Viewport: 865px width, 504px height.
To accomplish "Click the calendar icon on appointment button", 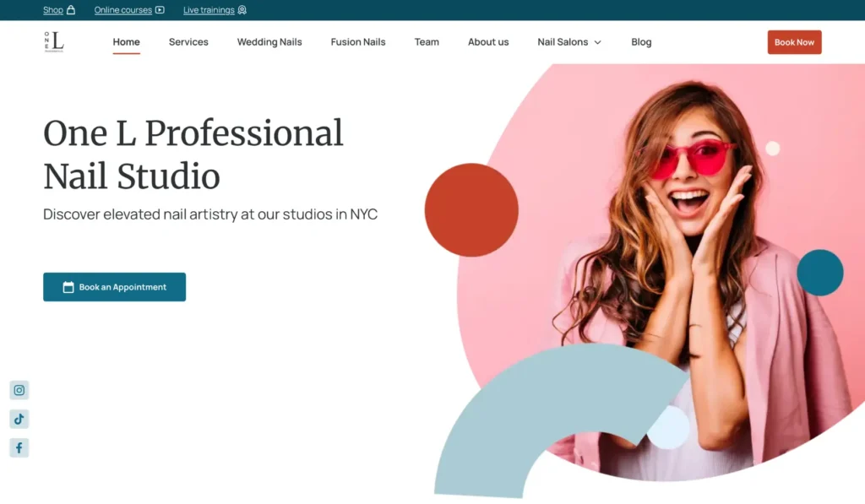I will point(68,287).
